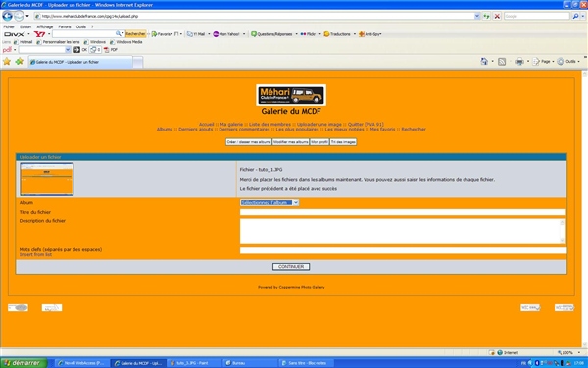Follow the Ma galerie link
The height and width of the screenshot is (368, 588).
(x=231, y=125)
